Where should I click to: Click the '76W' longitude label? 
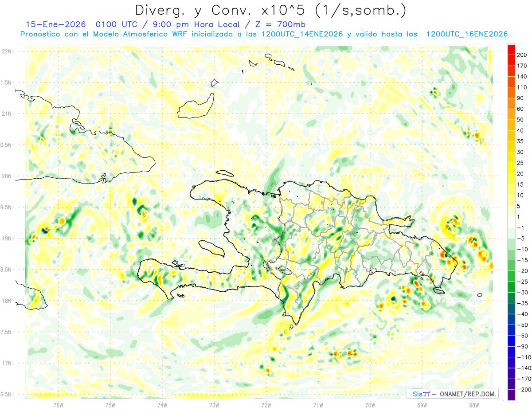[58, 405]
